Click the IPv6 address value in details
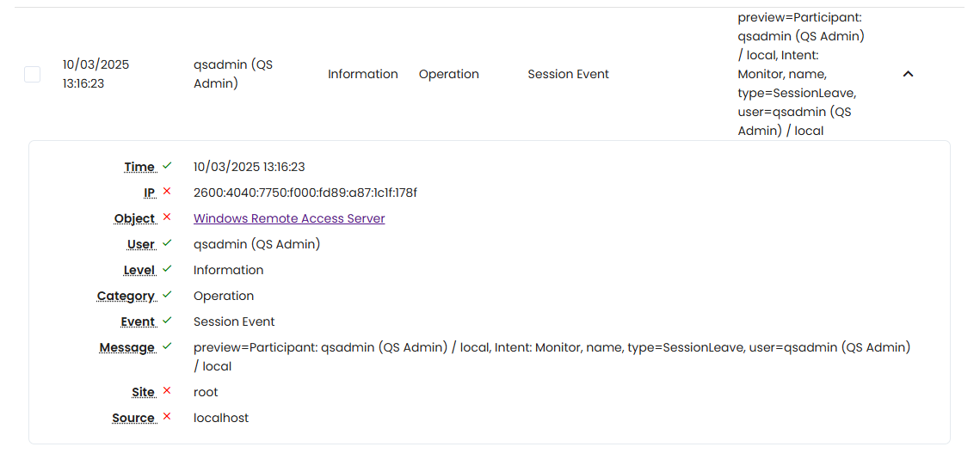The image size is (980, 453). click(x=305, y=193)
